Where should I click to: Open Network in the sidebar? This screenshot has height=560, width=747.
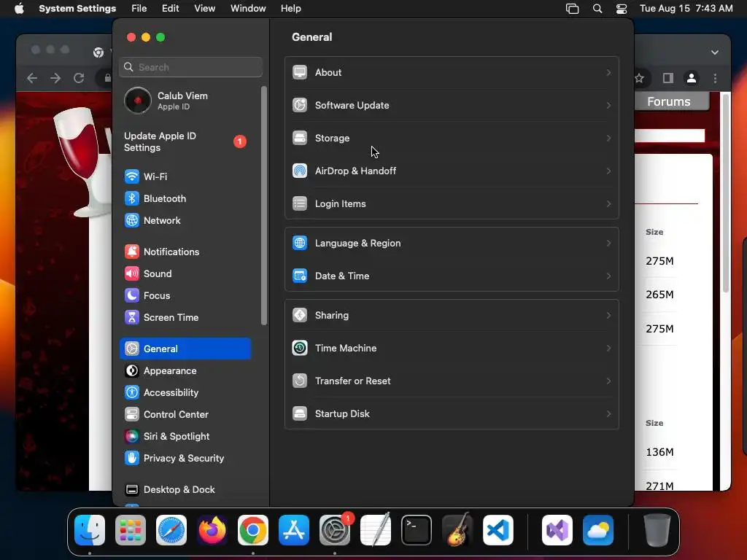tap(185, 220)
